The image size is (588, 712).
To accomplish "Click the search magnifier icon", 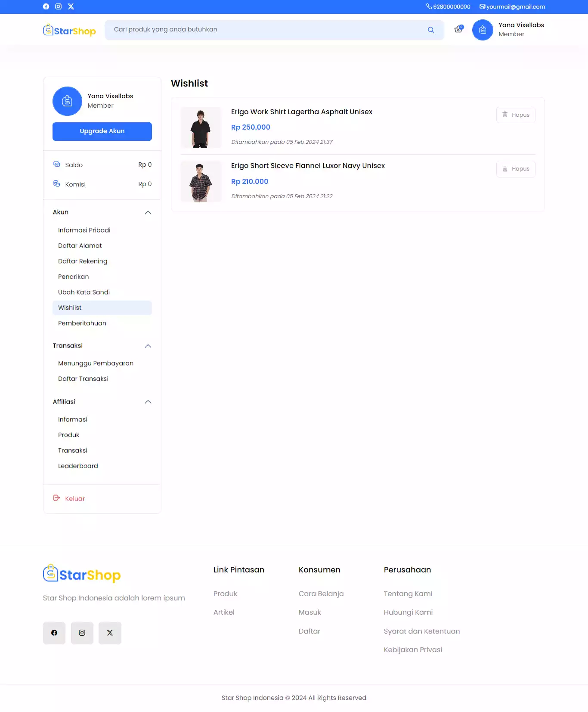I will [x=431, y=30].
